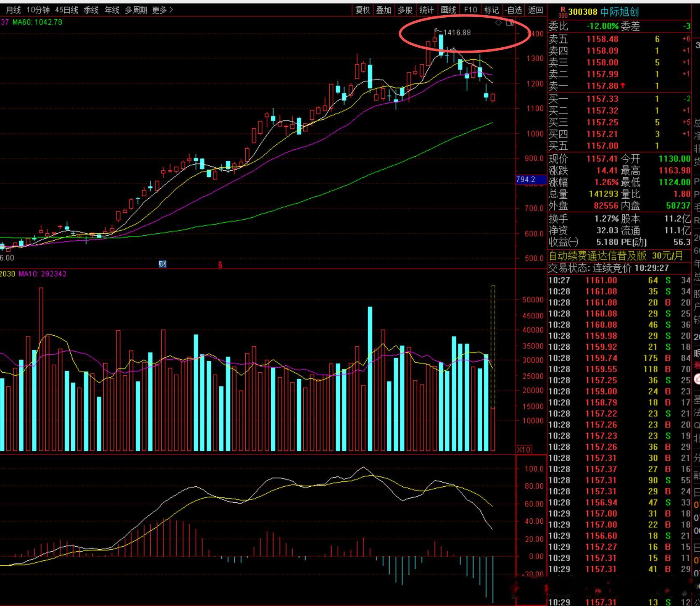Image resolution: width=700 pixels, height=606 pixels.
Task: Click the 自动续费通达信普及版 subscription link
Action: pos(598,256)
